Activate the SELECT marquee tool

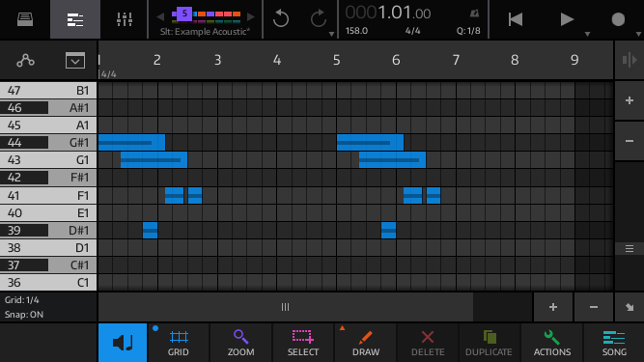(x=303, y=343)
